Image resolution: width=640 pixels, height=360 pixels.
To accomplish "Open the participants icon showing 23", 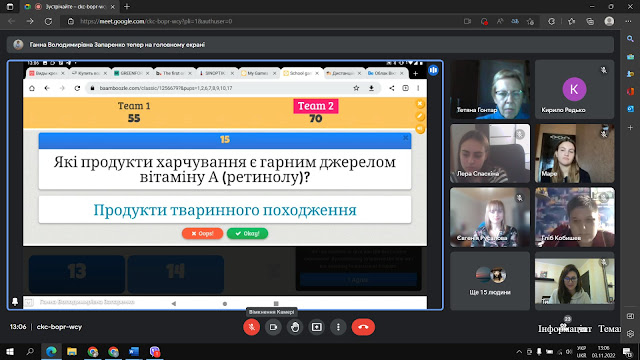I will (567, 322).
